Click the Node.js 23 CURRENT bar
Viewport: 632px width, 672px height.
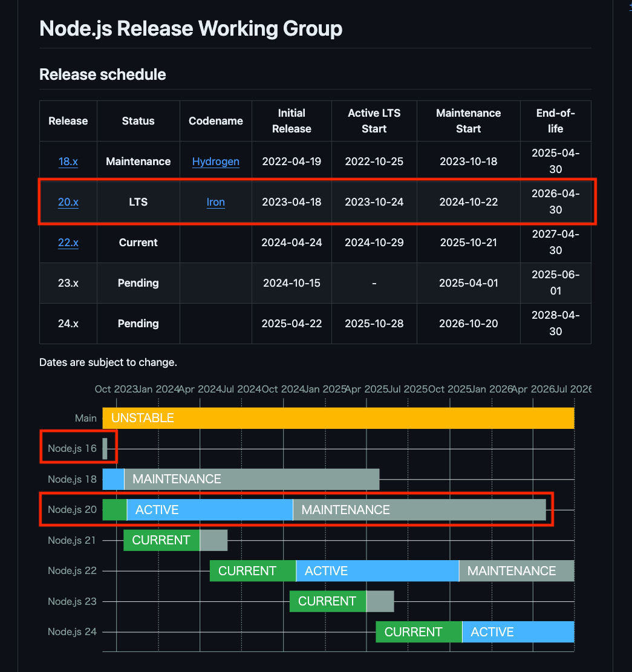click(x=328, y=601)
